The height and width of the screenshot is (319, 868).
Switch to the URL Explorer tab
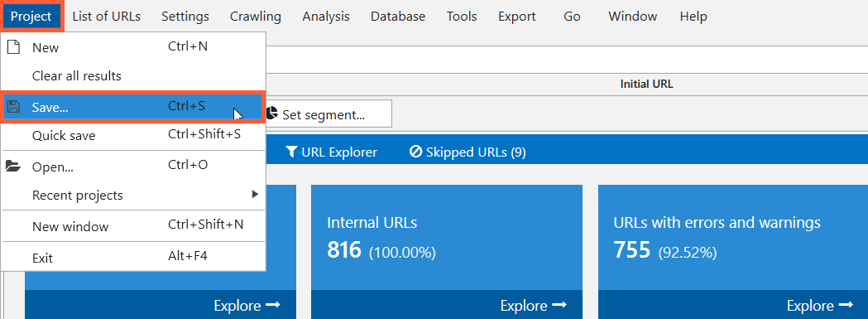pos(331,152)
